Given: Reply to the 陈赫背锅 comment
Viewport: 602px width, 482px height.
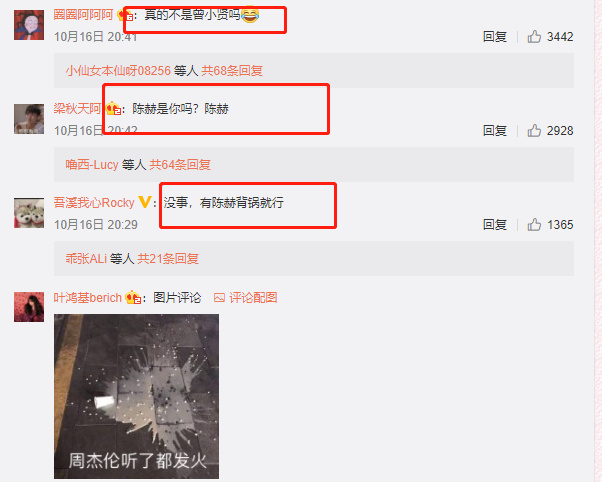Looking at the screenshot, I should pos(494,225).
